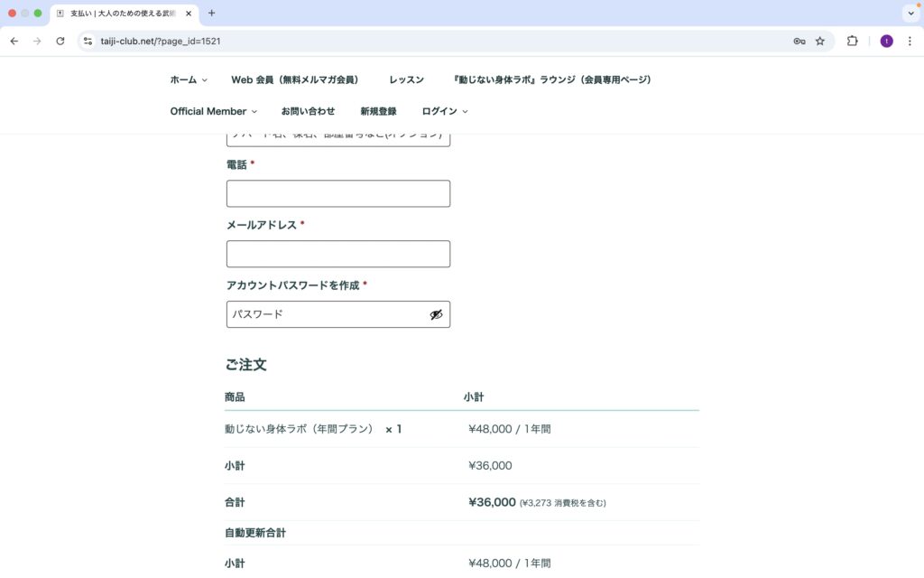Open Chrome's three-dot menu
This screenshot has height=578, width=924.
tap(910, 41)
